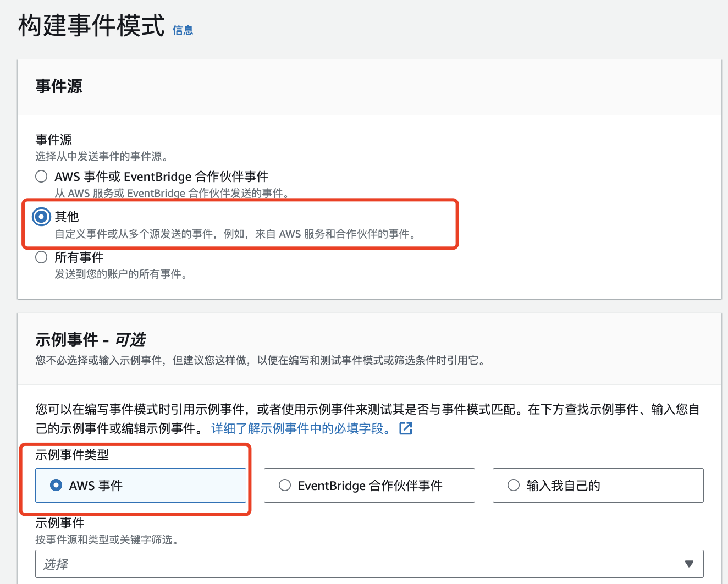Open 详细了解示例事件中的必填字段 link
This screenshot has width=728, height=584.
pos(301,428)
